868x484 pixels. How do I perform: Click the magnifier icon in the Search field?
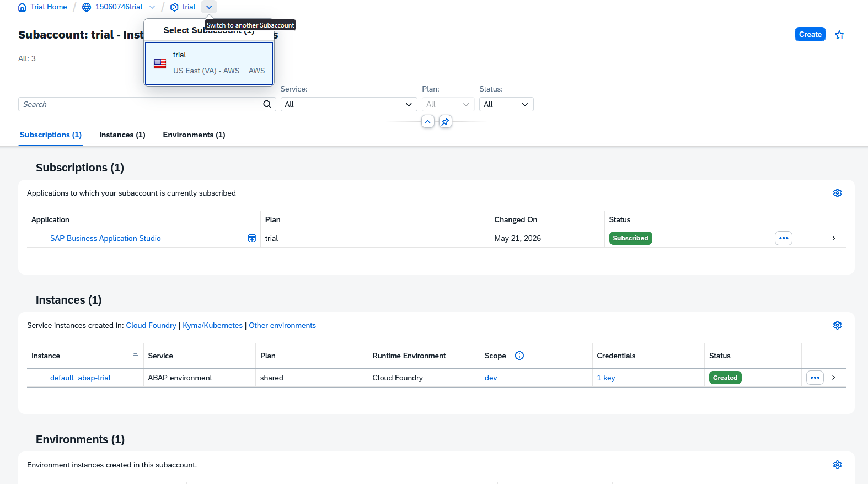(x=267, y=104)
